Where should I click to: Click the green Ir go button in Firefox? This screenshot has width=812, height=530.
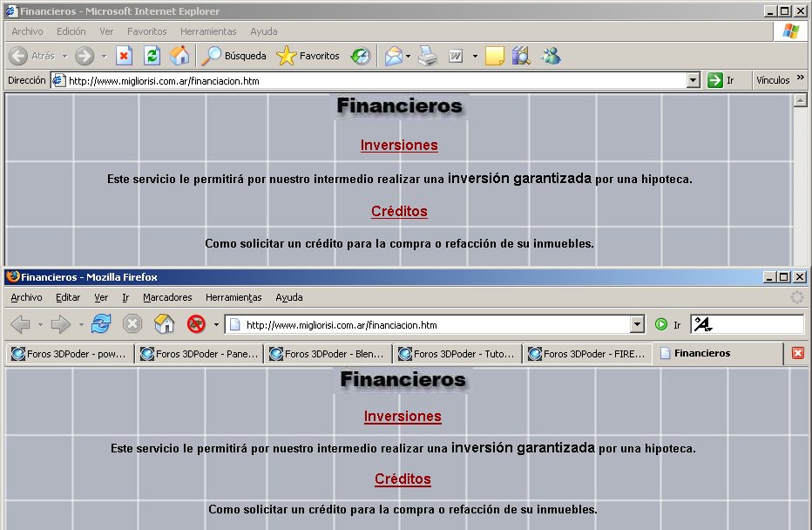click(x=667, y=325)
